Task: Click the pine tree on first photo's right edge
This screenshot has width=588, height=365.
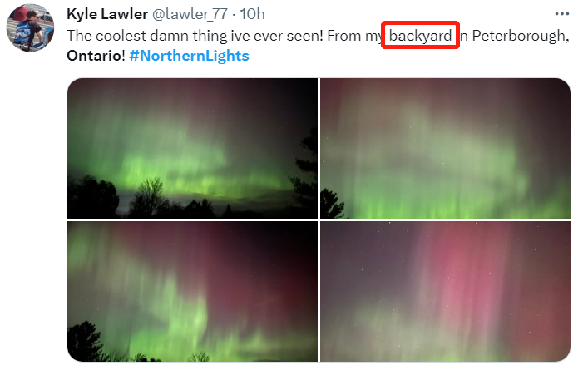Action: [304, 170]
